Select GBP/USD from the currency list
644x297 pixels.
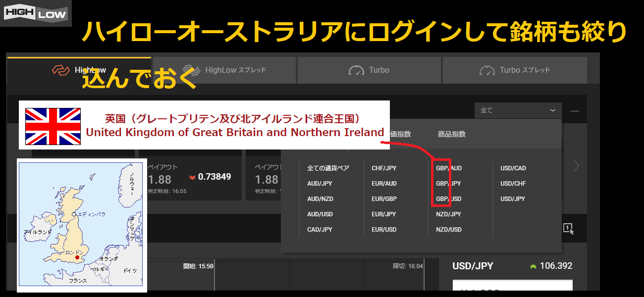(x=448, y=199)
